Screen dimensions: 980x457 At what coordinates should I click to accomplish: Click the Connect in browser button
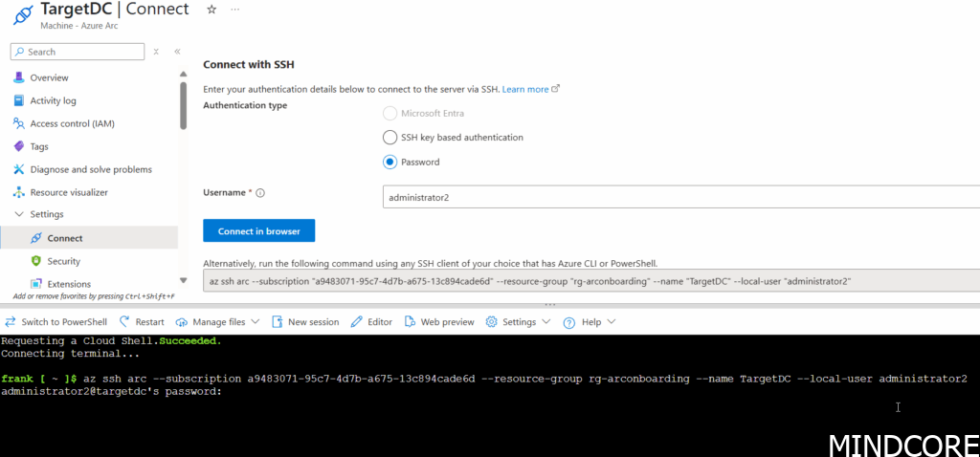(x=258, y=231)
